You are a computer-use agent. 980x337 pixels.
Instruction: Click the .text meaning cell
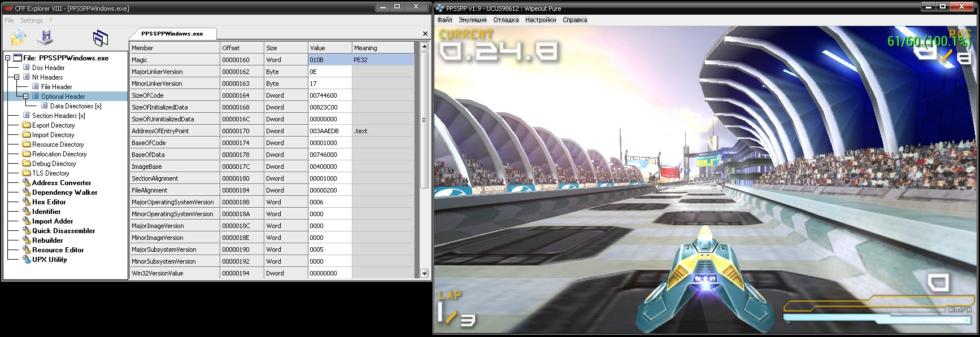tap(383, 131)
